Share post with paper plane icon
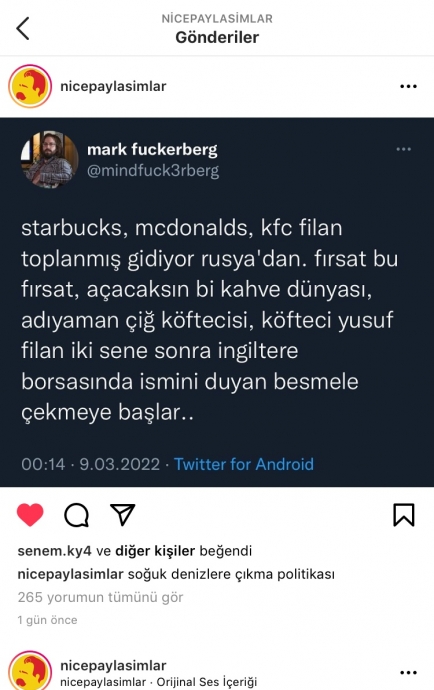 tap(122, 514)
